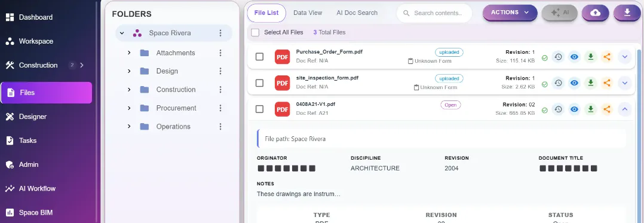Select the Attachments folder row
The height and width of the screenshot is (223, 644).
pos(176,53)
